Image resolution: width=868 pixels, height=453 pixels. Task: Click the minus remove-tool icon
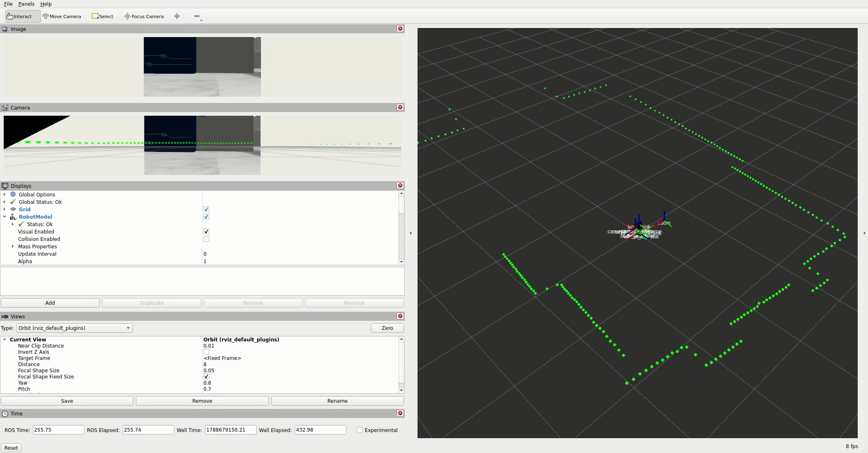point(197,16)
